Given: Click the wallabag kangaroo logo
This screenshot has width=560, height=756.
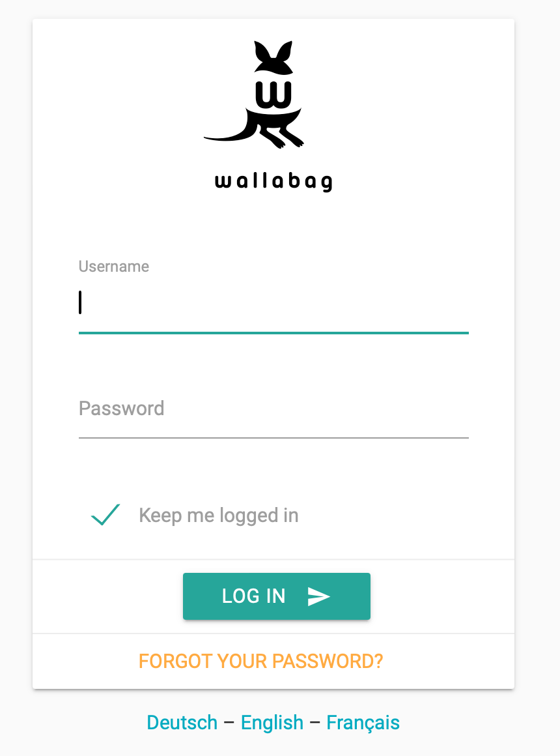Looking at the screenshot, I should click(254, 94).
